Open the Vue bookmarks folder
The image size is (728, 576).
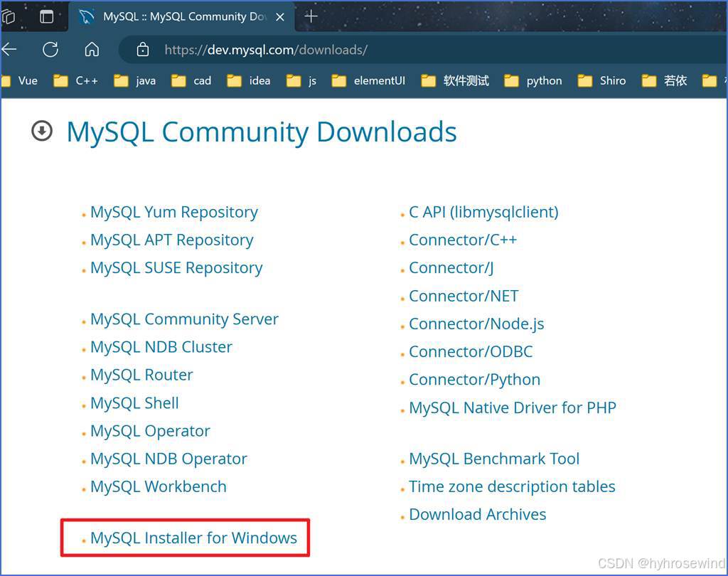pyautogui.click(x=19, y=81)
